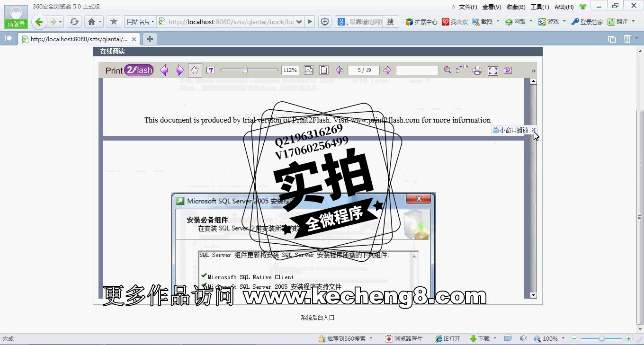This screenshot has height=345, width=644.
Task: Click the 系统后台入口 link
Action: 317,318
